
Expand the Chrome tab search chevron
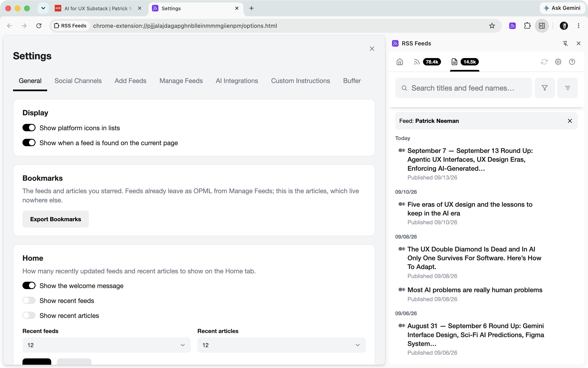pos(43,8)
